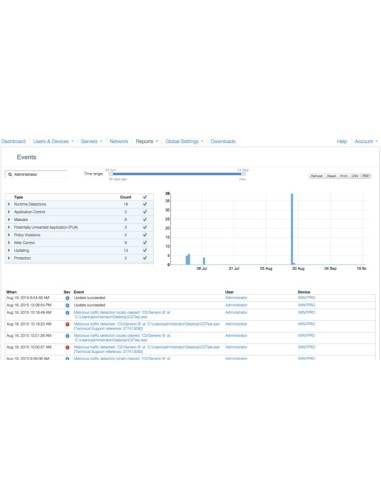Click the Count column header

pyautogui.click(x=126, y=197)
